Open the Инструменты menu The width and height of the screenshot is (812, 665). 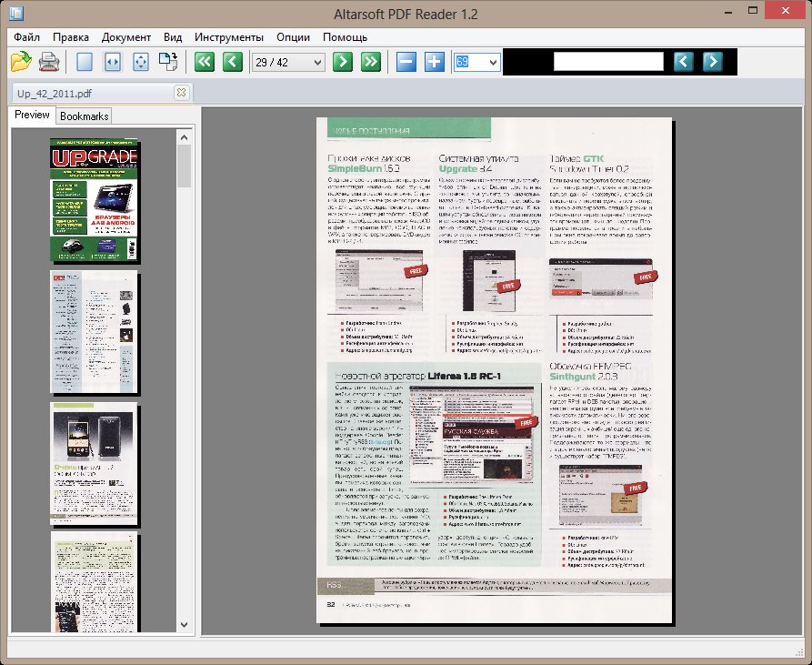click(x=228, y=37)
